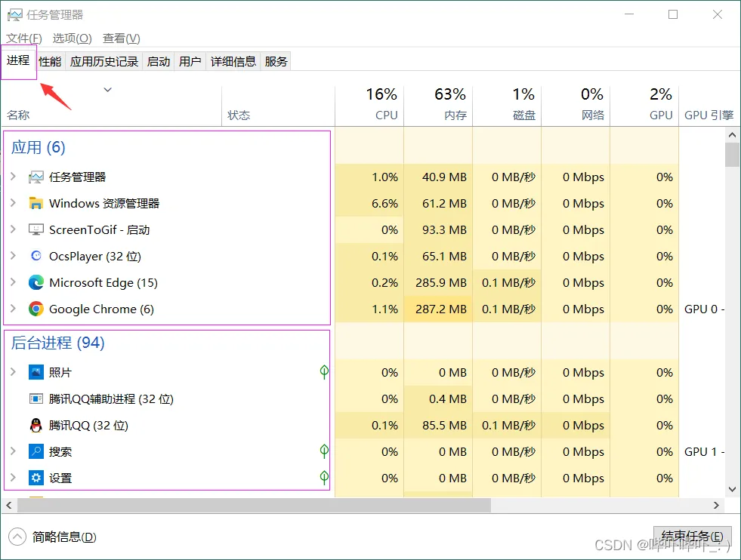Collapse to 简略信息 with the arrow button
This screenshot has width=741, height=560.
[x=17, y=537]
